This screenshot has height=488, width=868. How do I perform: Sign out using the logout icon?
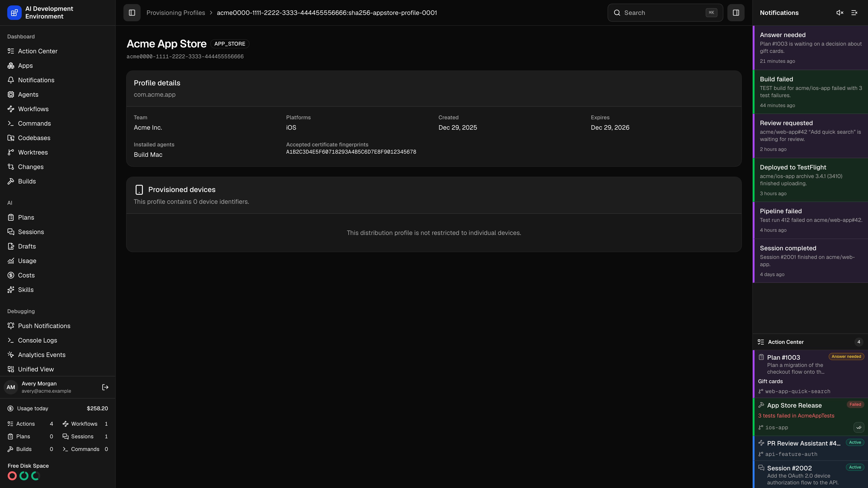click(105, 387)
